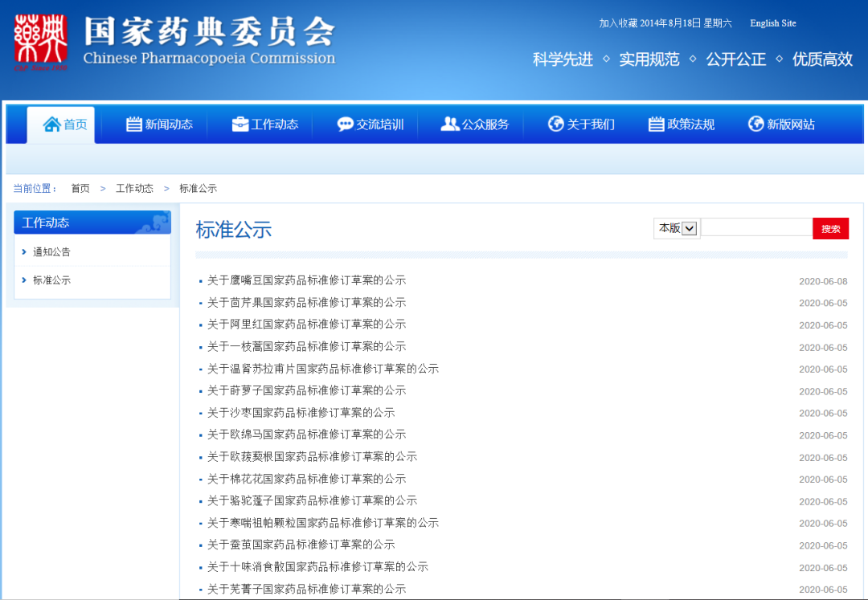Open the 本版 dropdown selector
Screen dimensions: 868x600
[677, 228]
